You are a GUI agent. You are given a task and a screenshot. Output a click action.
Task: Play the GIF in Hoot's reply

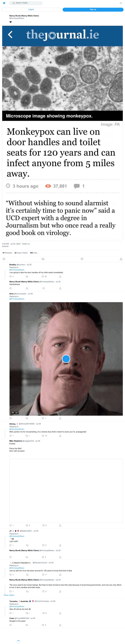[66, 359]
